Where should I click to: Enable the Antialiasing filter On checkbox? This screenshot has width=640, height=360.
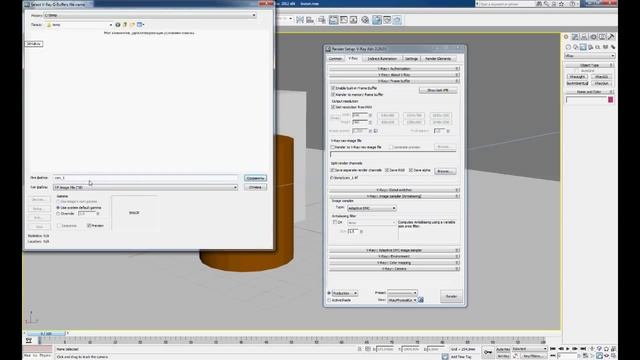[335, 222]
